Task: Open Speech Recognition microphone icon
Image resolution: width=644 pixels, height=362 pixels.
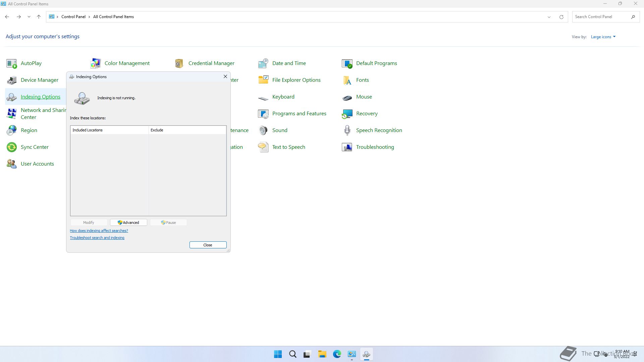Action: click(x=347, y=130)
